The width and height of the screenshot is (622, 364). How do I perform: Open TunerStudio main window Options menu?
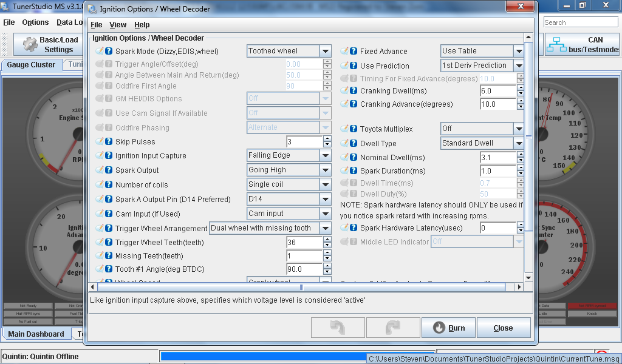click(35, 22)
